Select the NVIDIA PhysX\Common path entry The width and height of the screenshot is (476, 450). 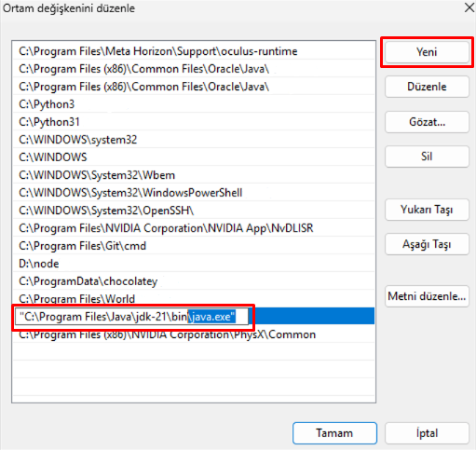[194, 334]
